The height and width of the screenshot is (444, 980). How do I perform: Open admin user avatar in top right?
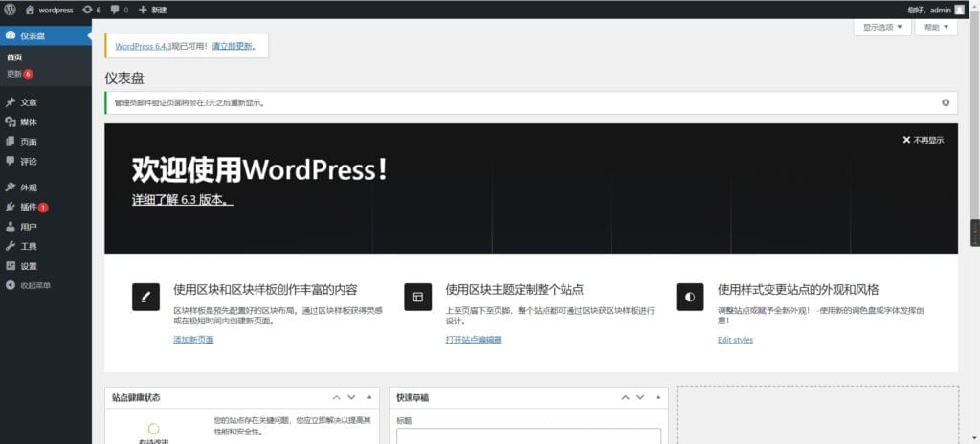click(959, 10)
